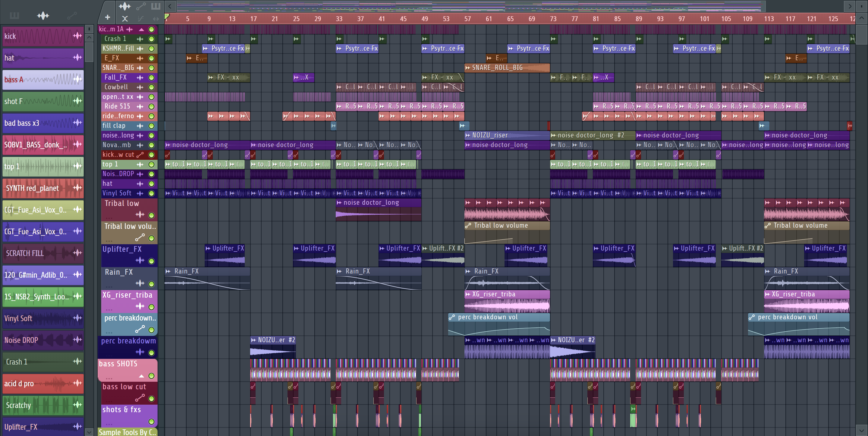Click the X-shaped crossfade icon in playlist toolbar
This screenshot has width=868, height=436.
point(125,19)
